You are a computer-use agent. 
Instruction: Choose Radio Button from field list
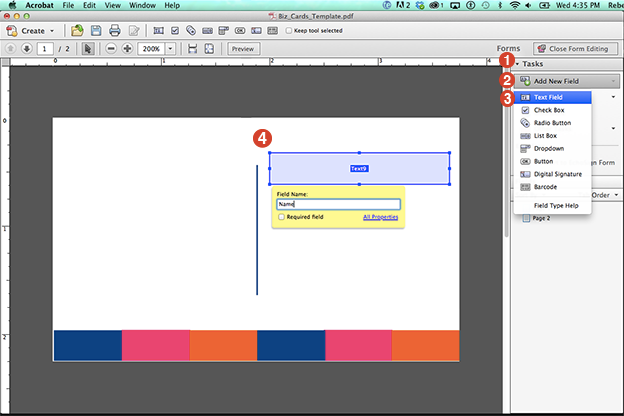(552, 122)
